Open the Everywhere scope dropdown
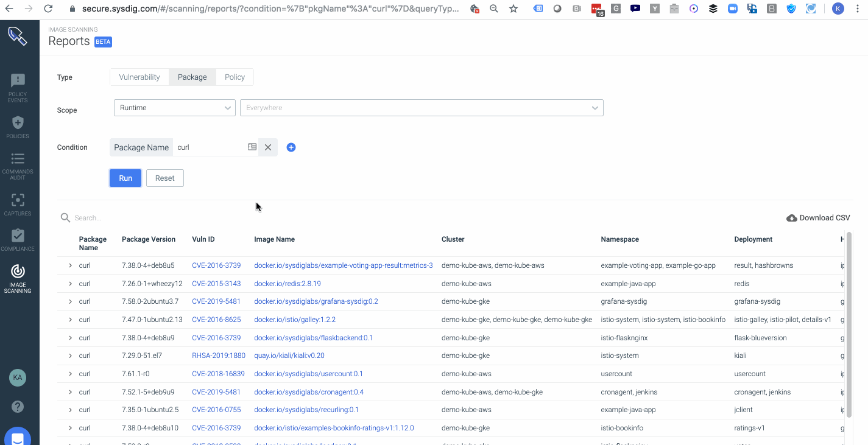 coord(422,108)
